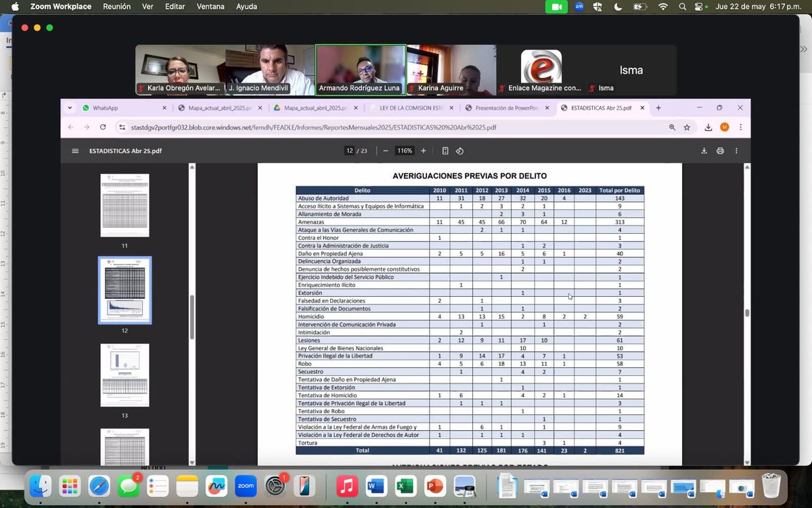Open Messages from the Dock
812x508 pixels.
pyautogui.click(x=128, y=486)
